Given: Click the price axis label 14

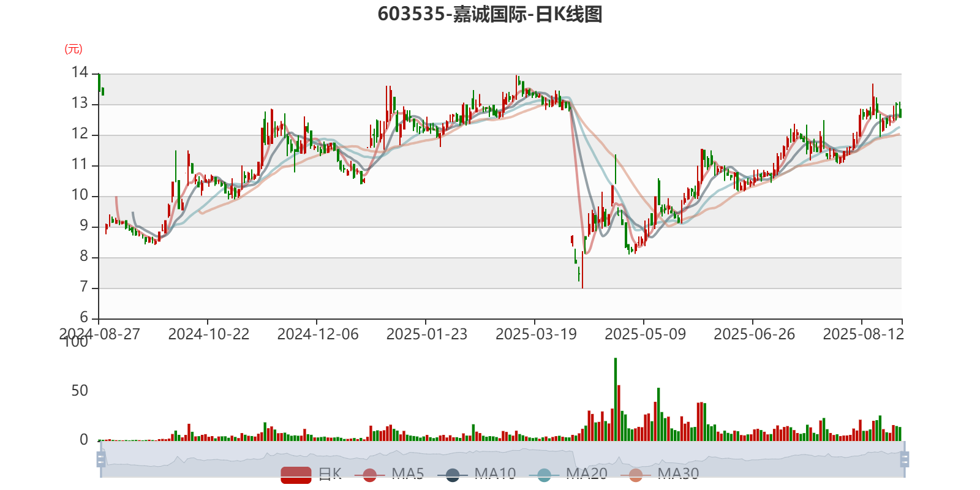Looking at the screenshot, I should click(x=80, y=72).
